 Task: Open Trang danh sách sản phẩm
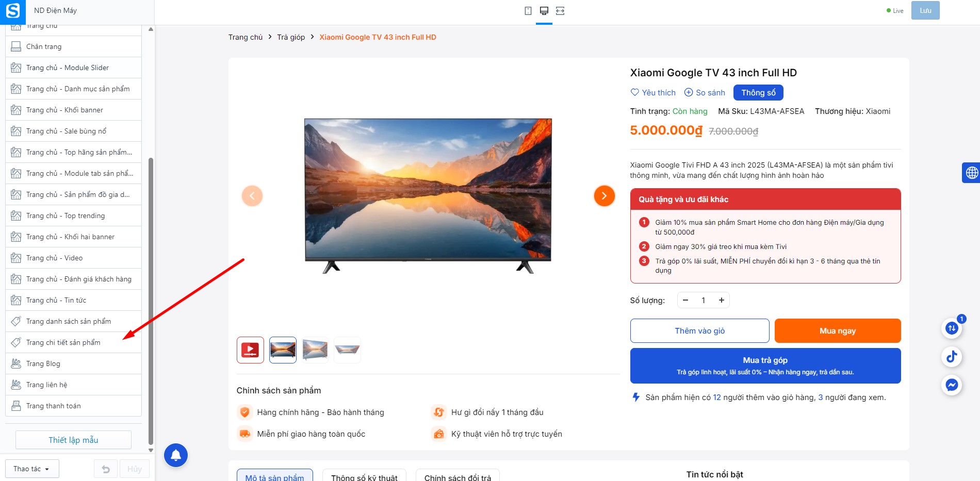click(x=73, y=321)
